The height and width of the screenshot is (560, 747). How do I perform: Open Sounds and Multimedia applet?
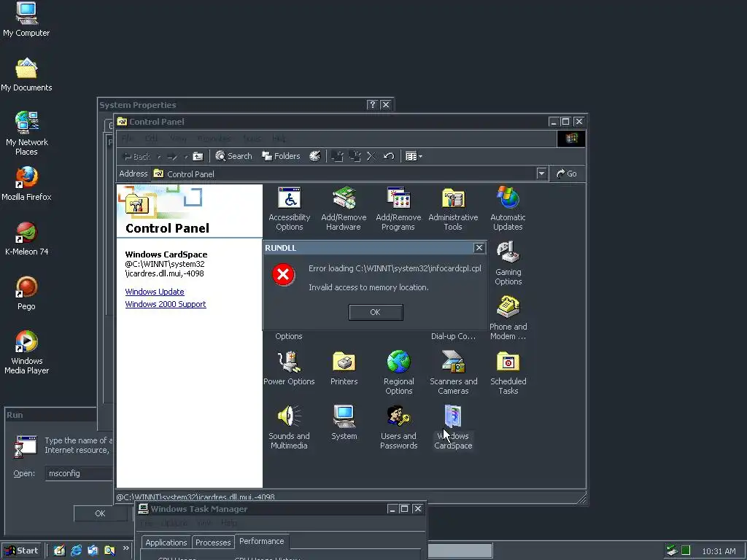click(289, 427)
